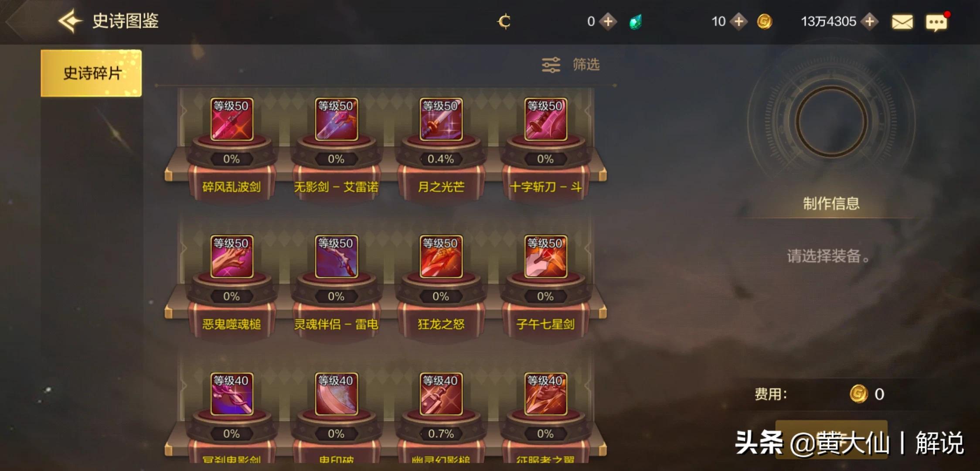Tap the empty crafting circle slot

831,121
